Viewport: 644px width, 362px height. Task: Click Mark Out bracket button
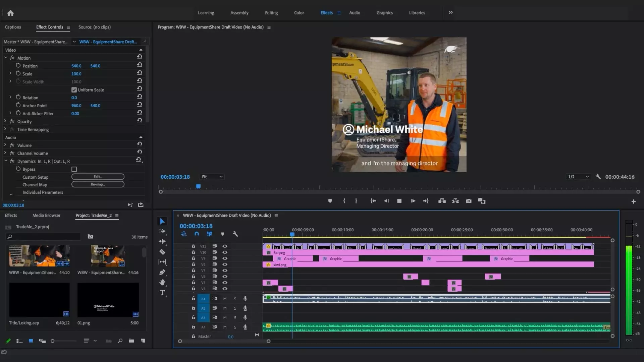click(x=356, y=201)
